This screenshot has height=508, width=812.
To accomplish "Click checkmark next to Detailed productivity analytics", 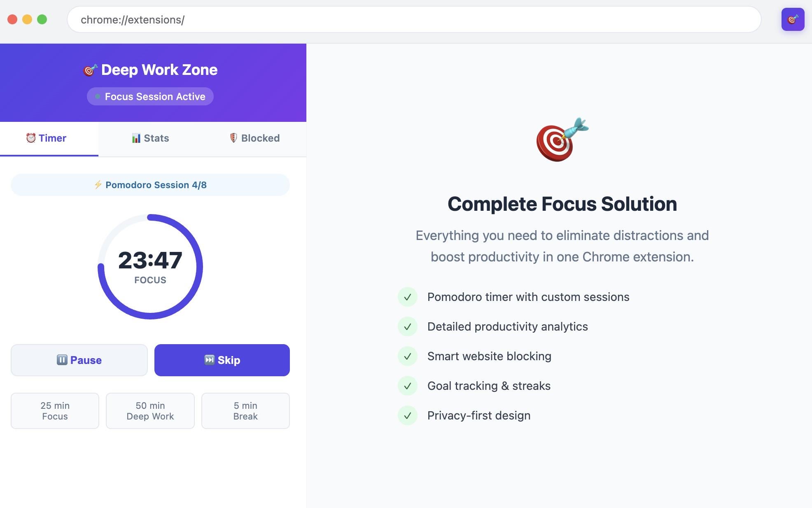I will coord(407,326).
